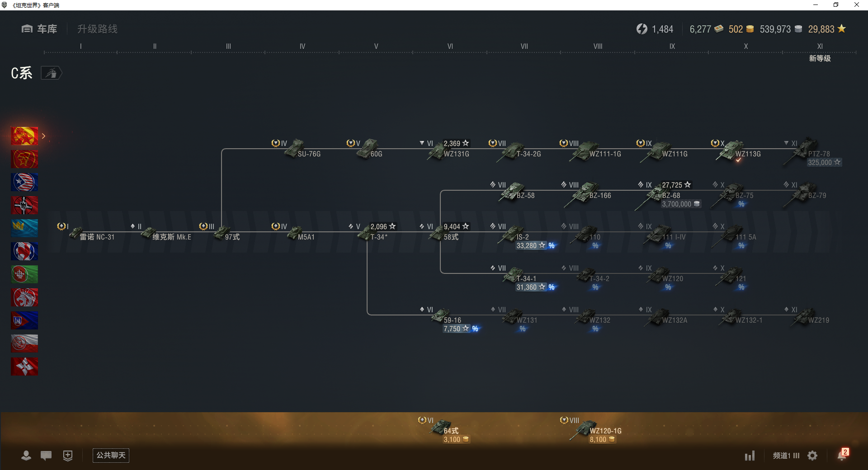Switch to the 升级路线 tech tree tab

click(x=97, y=29)
